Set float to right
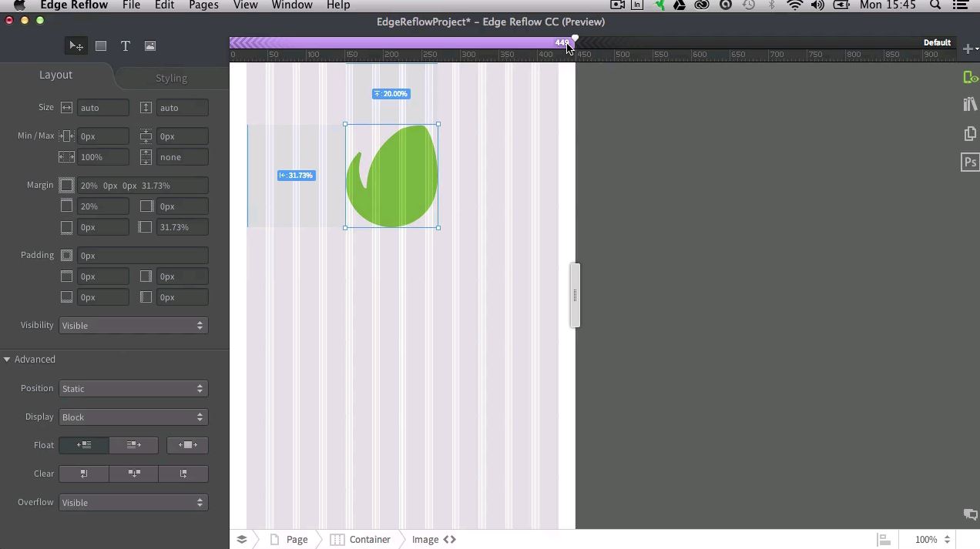 (133, 445)
